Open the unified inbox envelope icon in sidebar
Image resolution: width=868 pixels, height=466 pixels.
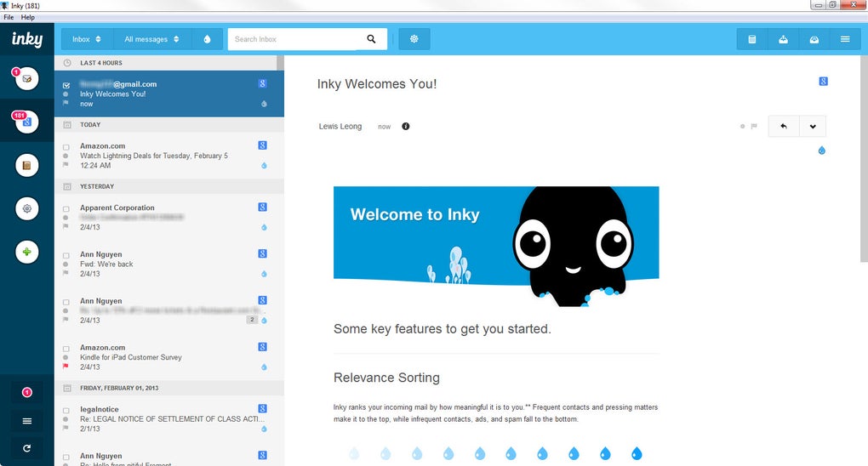[26, 79]
